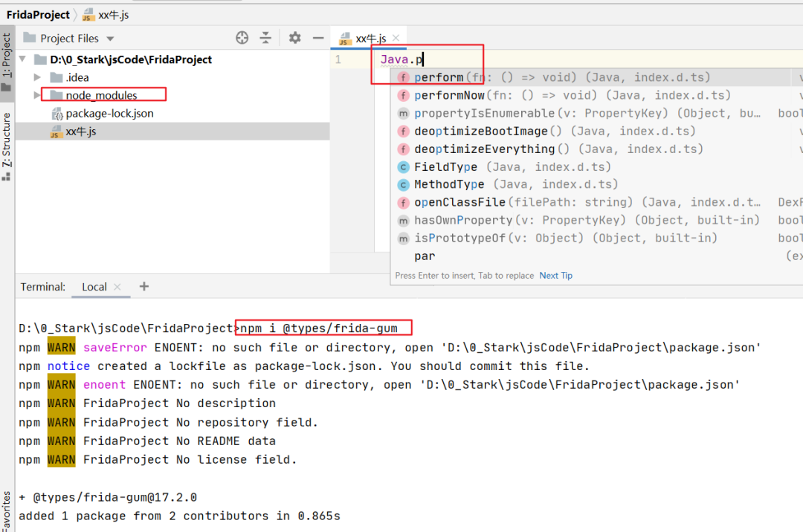This screenshot has height=532, width=803.
Task: Choose FieldType completion suggestion
Action: pyautogui.click(x=596, y=166)
